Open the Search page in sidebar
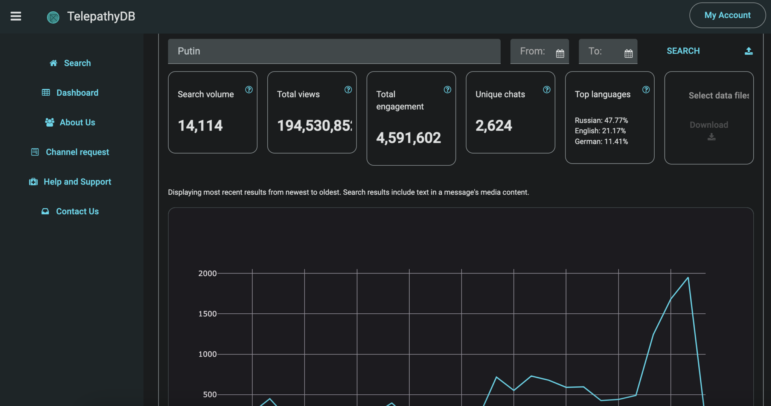771x406 pixels. tap(70, 63)
